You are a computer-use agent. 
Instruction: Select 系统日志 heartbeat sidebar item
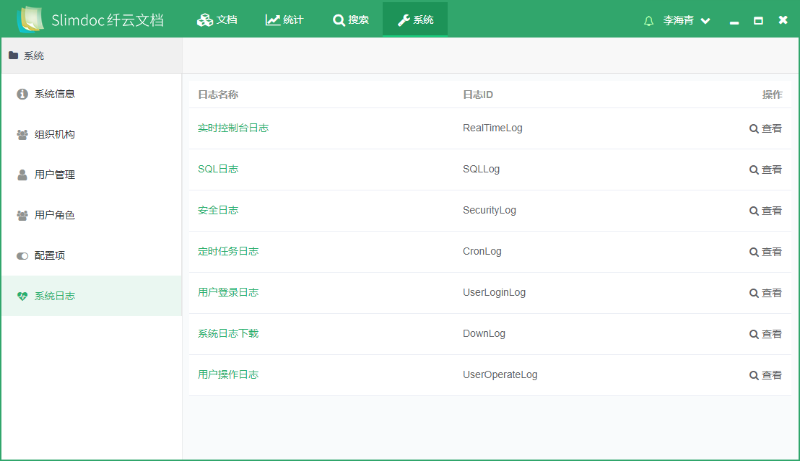[x=54, y=296]
